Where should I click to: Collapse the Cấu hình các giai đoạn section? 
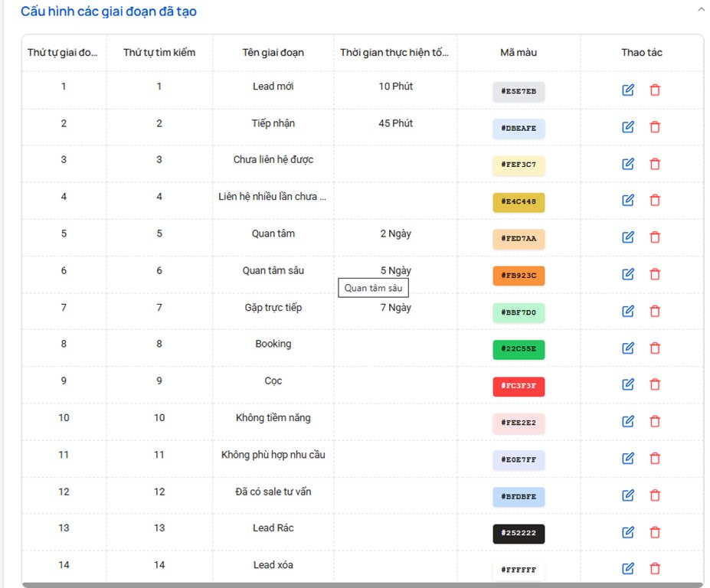(x=702, y=9)
